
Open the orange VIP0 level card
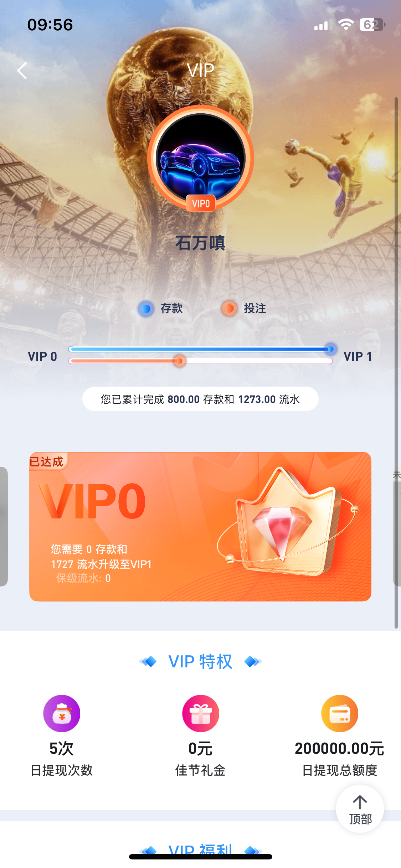[x=200, y=526]
